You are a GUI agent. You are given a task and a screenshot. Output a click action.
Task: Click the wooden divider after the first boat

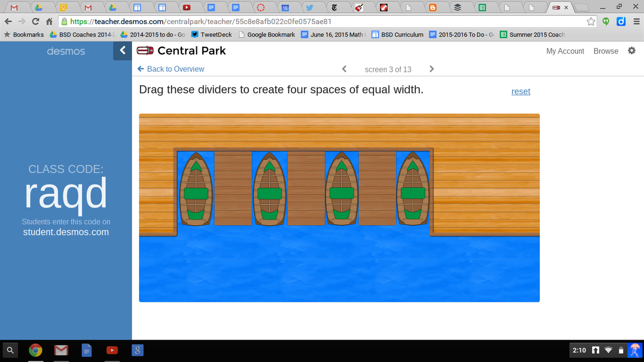click(x=233, y=188)
